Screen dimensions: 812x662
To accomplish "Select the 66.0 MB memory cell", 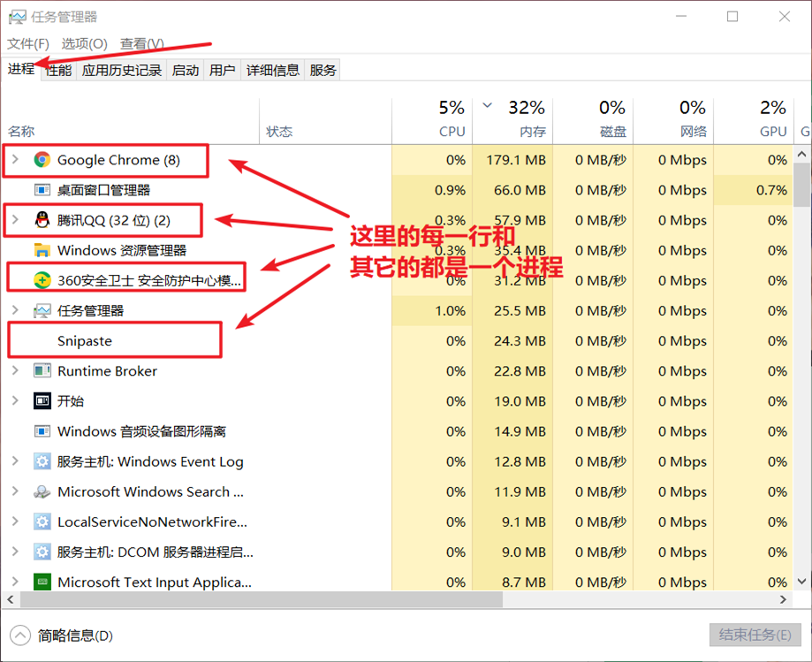I will click(x=512, y=190).
